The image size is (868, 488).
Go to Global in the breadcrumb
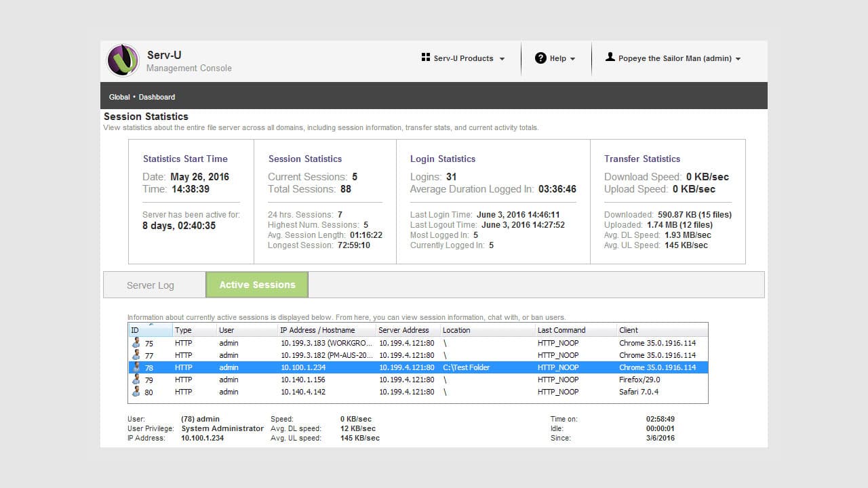[119, 97]
